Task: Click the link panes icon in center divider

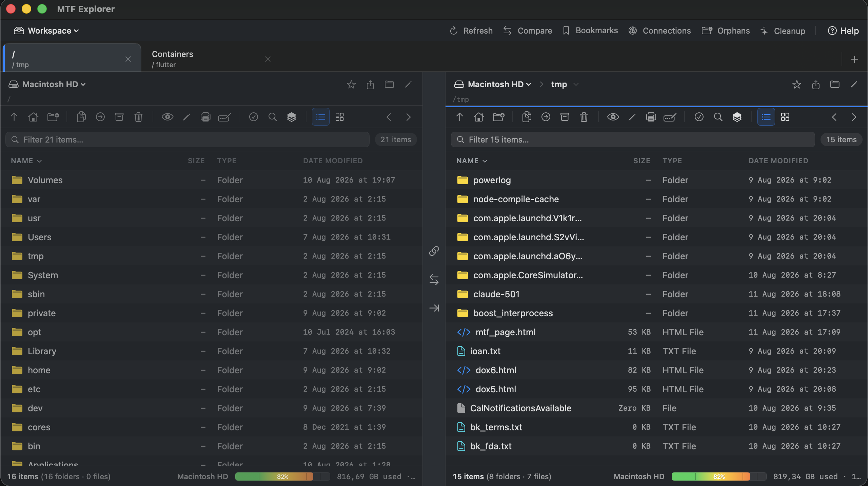Action: point(434,251)
